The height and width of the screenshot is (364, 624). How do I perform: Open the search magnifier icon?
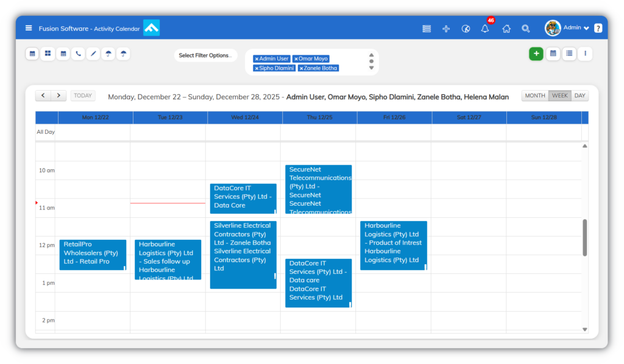tap(526, 29)
